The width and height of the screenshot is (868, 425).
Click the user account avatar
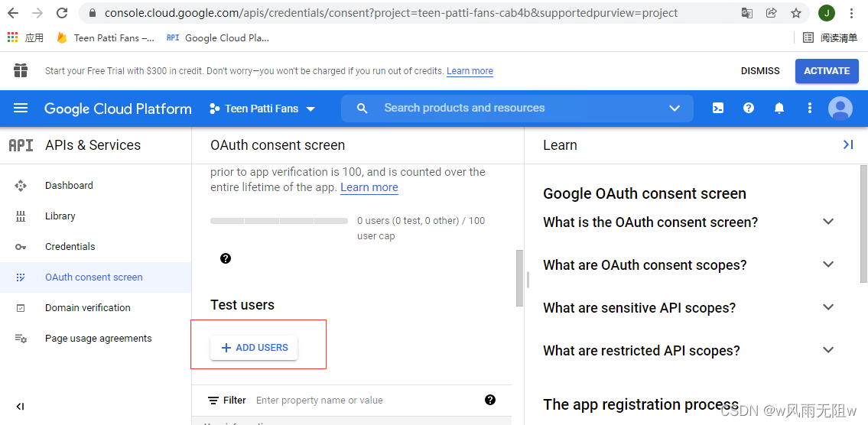[840, 109]
